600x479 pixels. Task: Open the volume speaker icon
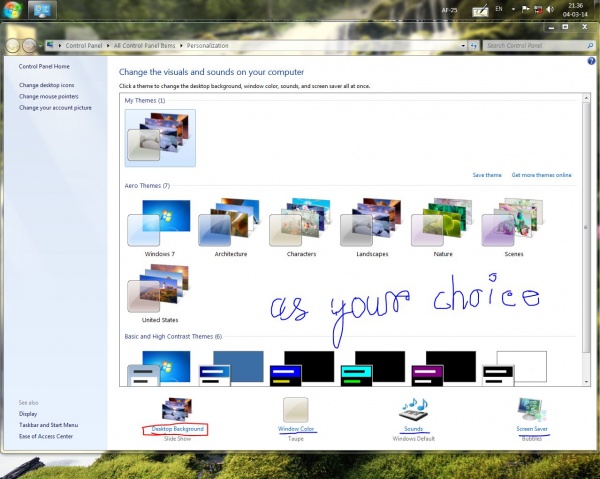coord(550,9)
